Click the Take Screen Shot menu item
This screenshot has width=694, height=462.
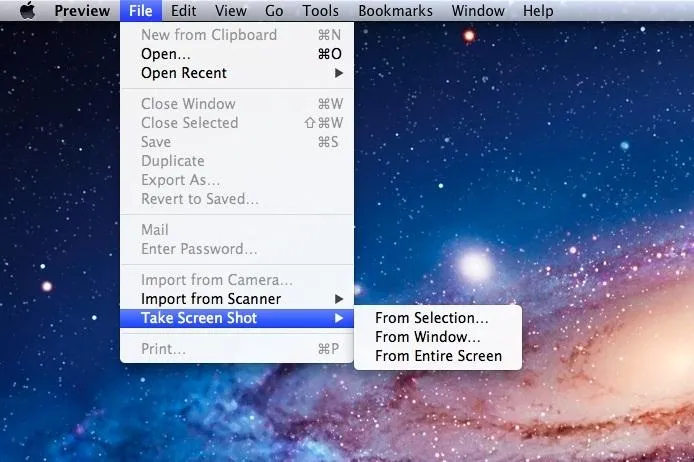tap(237, 318)
